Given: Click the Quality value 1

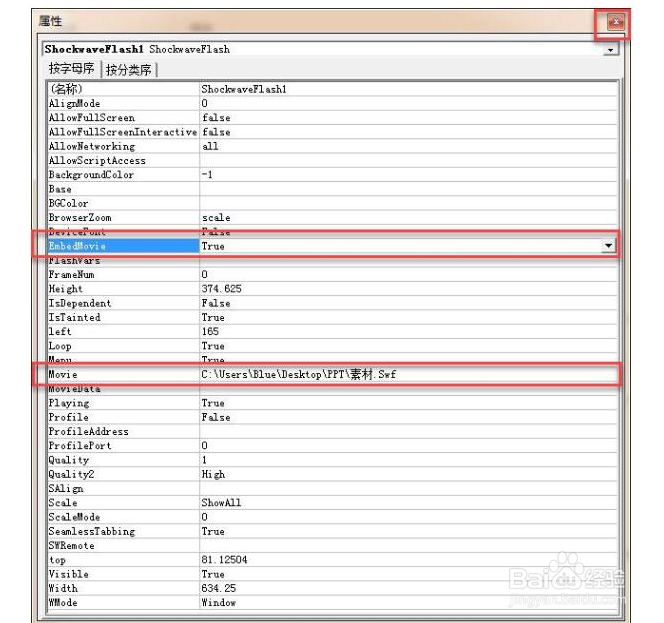Looking at the screenshot, I should coord(204,460).
